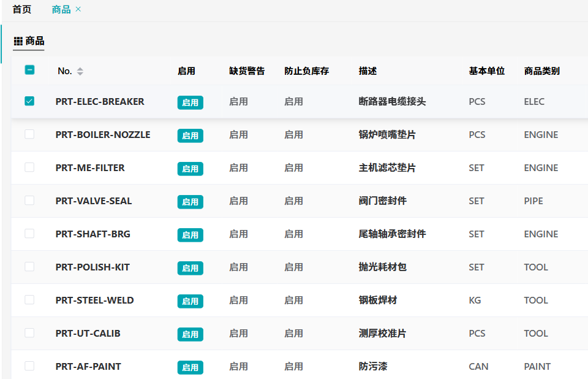Screen dimensions: 588x379
Task: Select the PRT-ME-FILTER row checkbox
Action: [29, 167]
